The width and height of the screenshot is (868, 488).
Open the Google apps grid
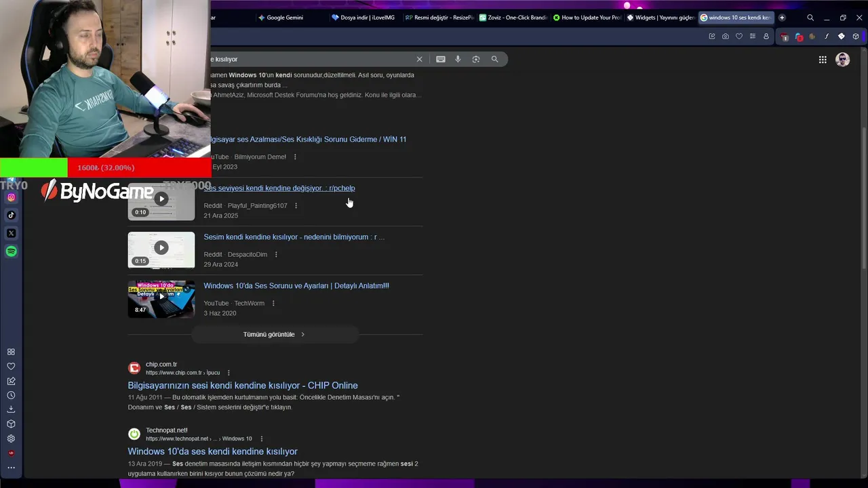[823, 60]
